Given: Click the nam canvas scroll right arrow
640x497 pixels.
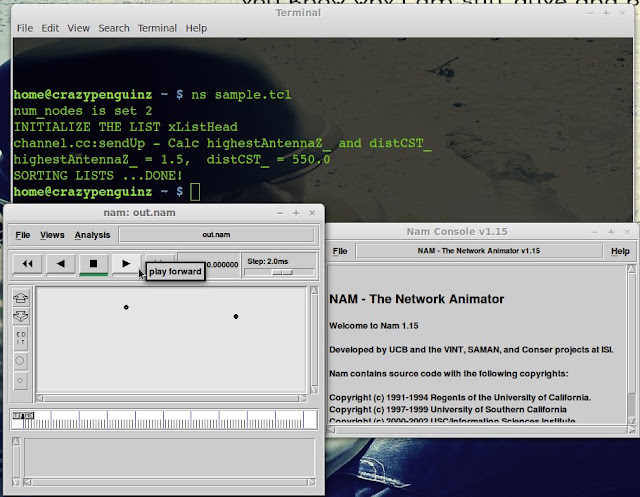Looking at the screenshot, I should 303,399.
